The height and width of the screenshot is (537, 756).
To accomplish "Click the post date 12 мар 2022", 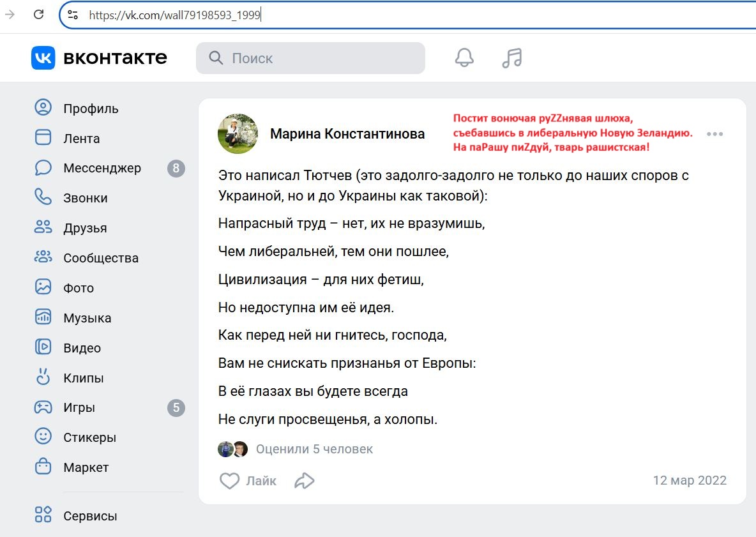I will pos(689,480).
